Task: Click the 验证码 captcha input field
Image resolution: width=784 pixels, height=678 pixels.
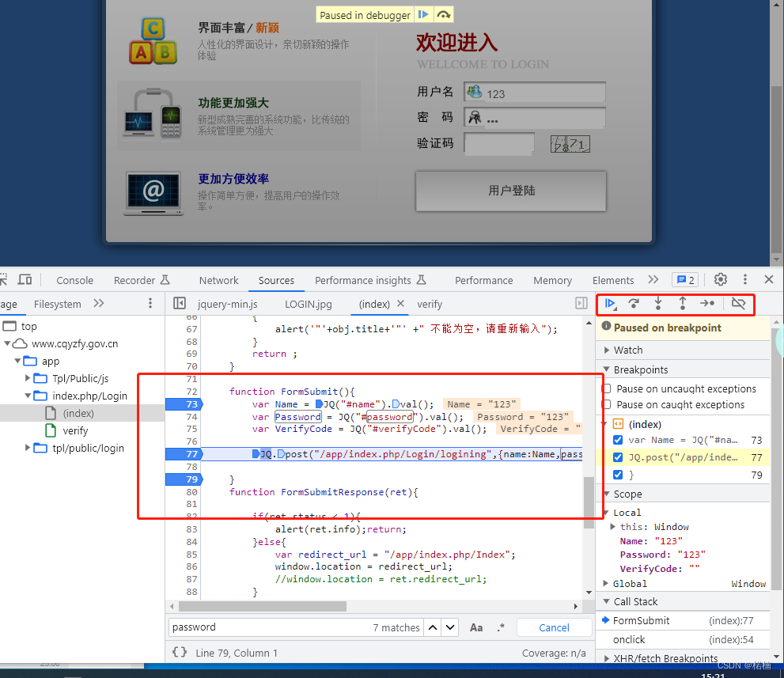Action: [499, 143]
